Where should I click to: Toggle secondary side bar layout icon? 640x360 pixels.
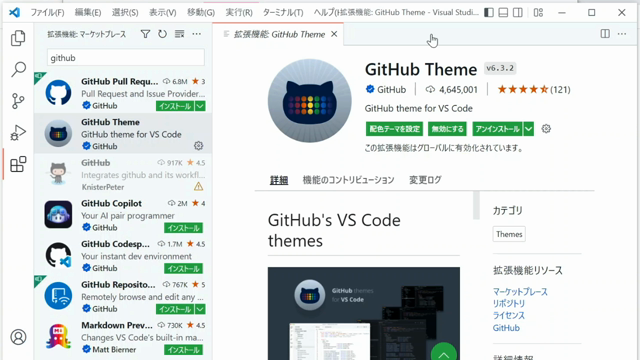tap(518, 13)
